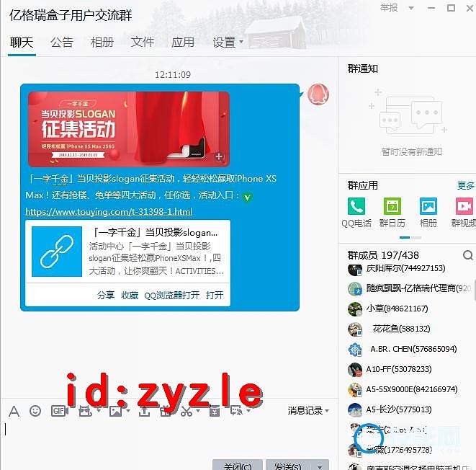Click 更多 beside 群应用
476x470 pixels.
466,185
